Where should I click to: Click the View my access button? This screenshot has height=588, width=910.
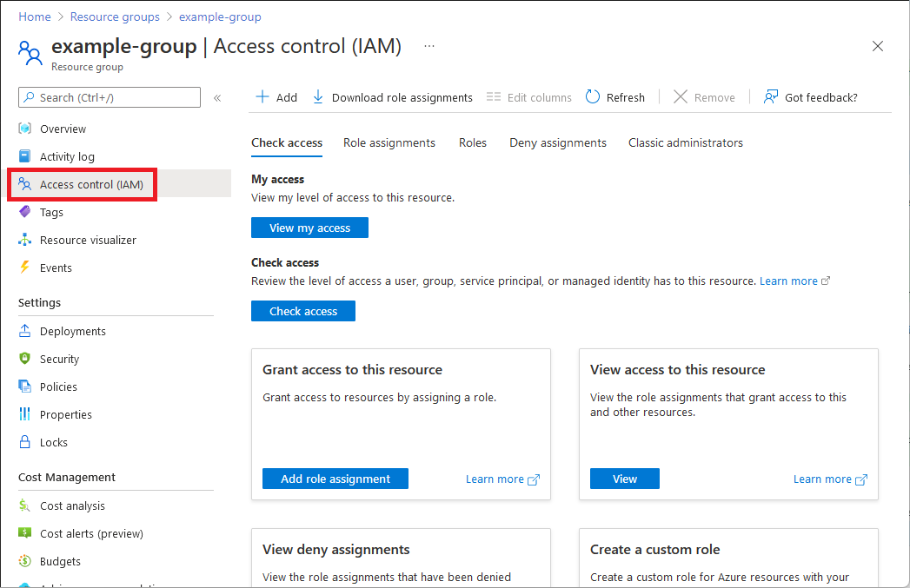(x=309, y=227)
